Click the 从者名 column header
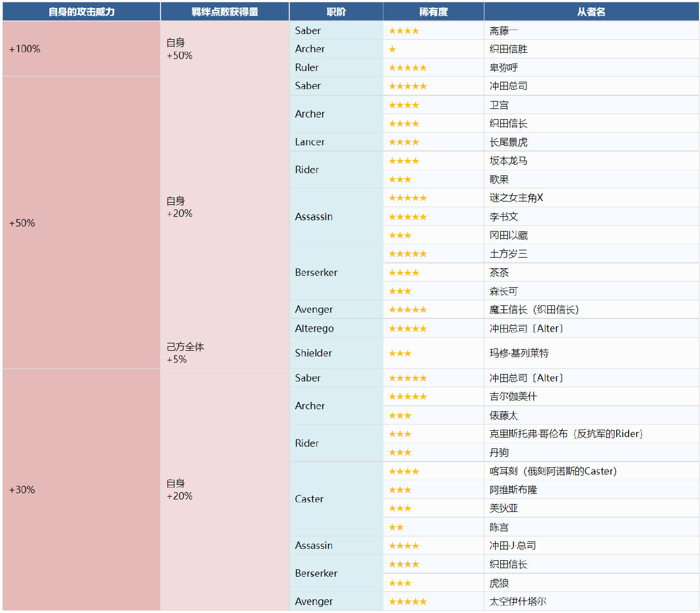The height and width of the screenshot is (613, 700). click(x=591, y=11)
